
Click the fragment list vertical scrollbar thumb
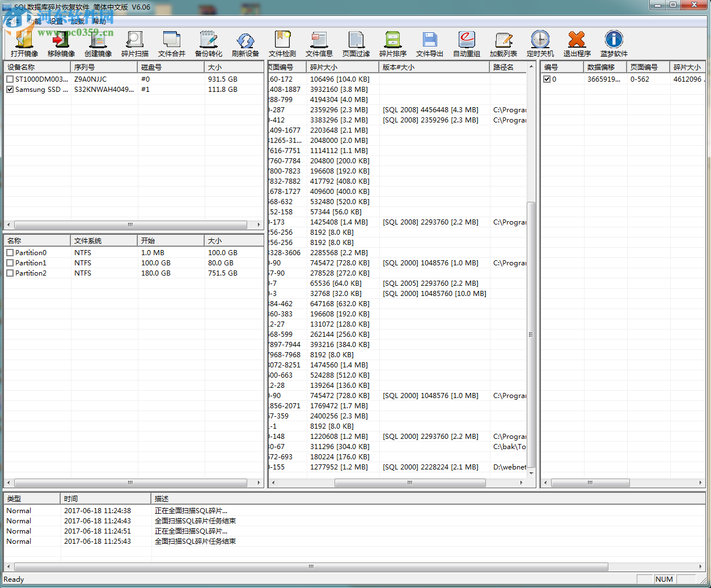531,335
